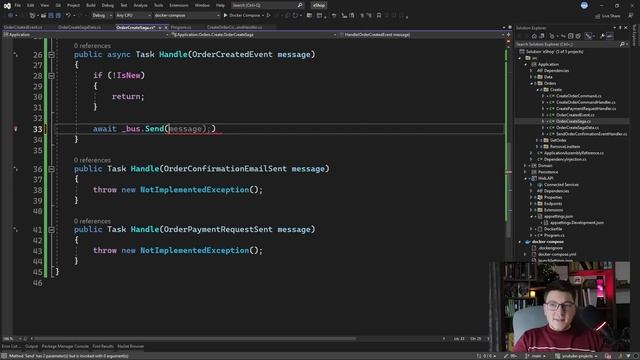The width and height of the screenshot is (640, 360).
Task: Select the Solution 'eShop' tree node
Action: 551,52
